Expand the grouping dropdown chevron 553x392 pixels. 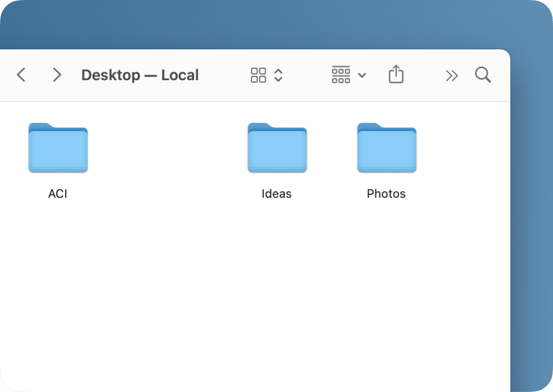pyautogui.click(x=362, y=75)
